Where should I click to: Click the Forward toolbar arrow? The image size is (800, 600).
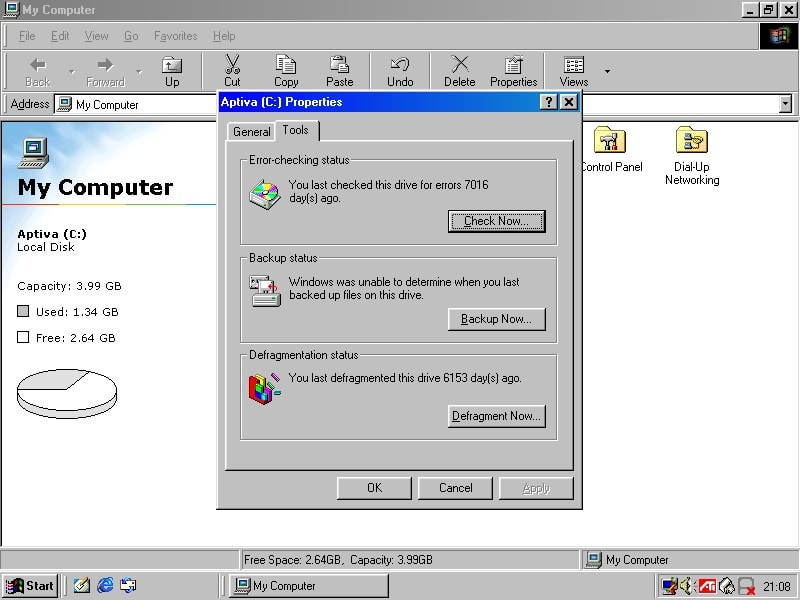pyautogui.click(x=105, y=71)
